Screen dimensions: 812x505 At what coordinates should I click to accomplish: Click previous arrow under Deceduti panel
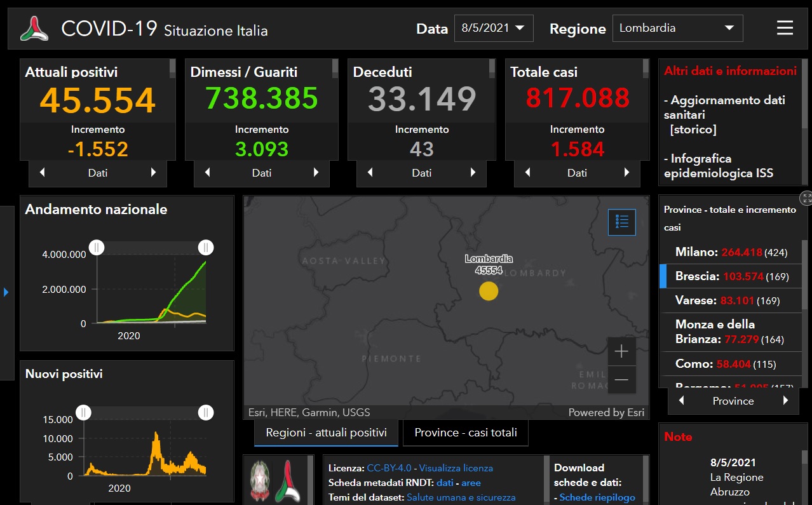pyautogui.click(x=370, y=172)
